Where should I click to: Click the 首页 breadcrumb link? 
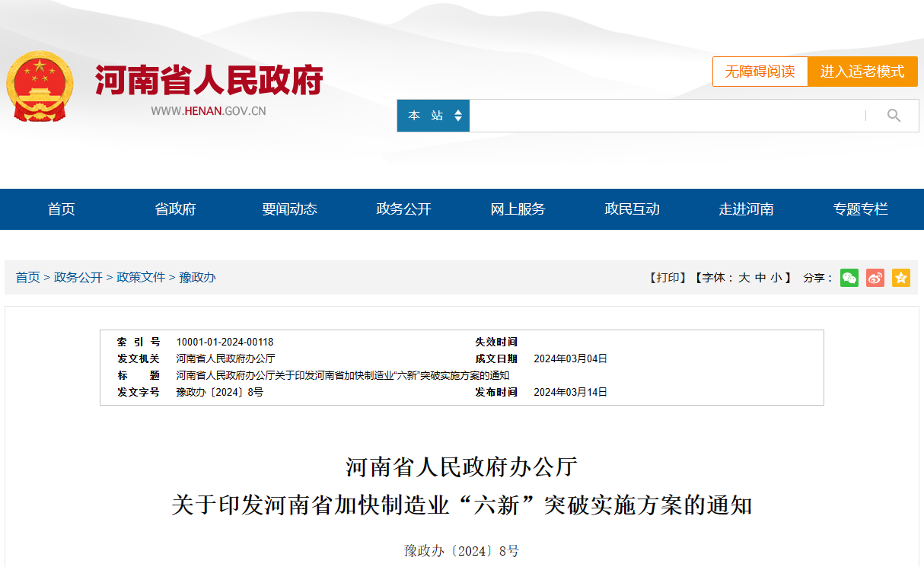point(27,278)
